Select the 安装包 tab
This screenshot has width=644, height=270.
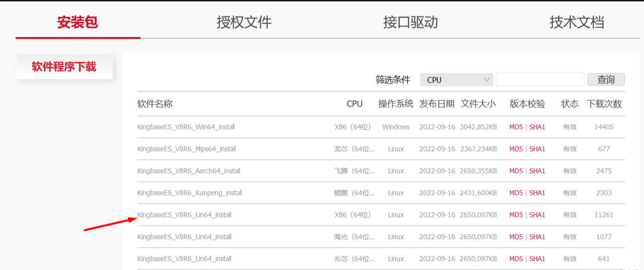(x=78, y=22)
